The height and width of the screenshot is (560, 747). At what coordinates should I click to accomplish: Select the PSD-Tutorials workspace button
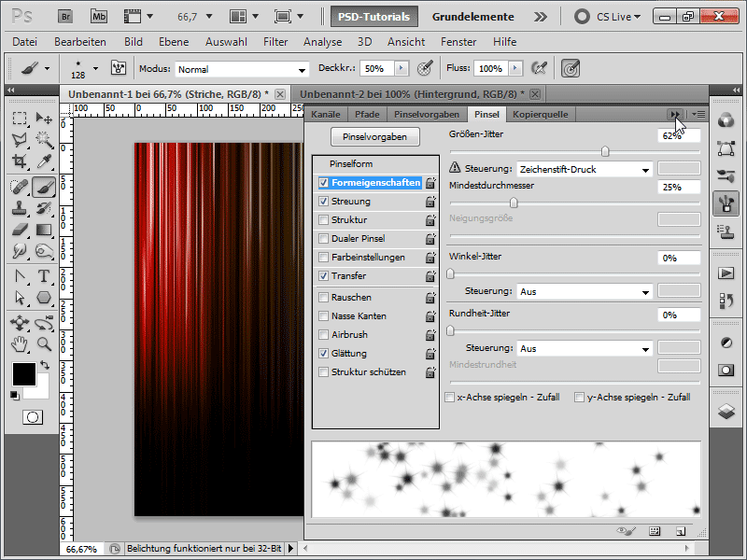374,17
